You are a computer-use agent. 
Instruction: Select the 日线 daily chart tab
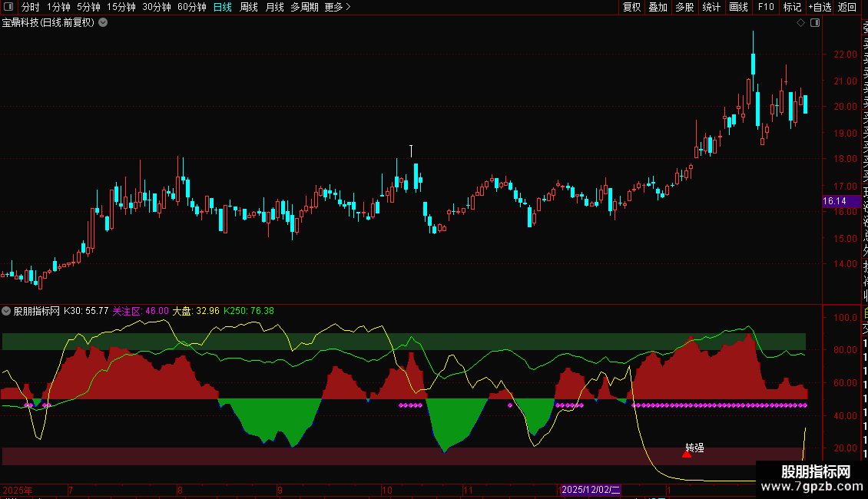point(223,7)
